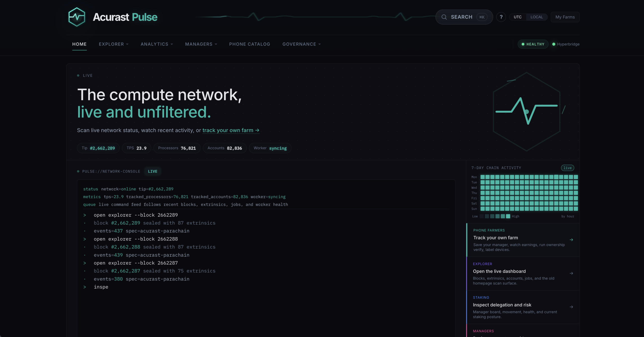Click the Hyperbridge green status dot
The height and width of the screenshot is (337, 644).
pos(554,44)
